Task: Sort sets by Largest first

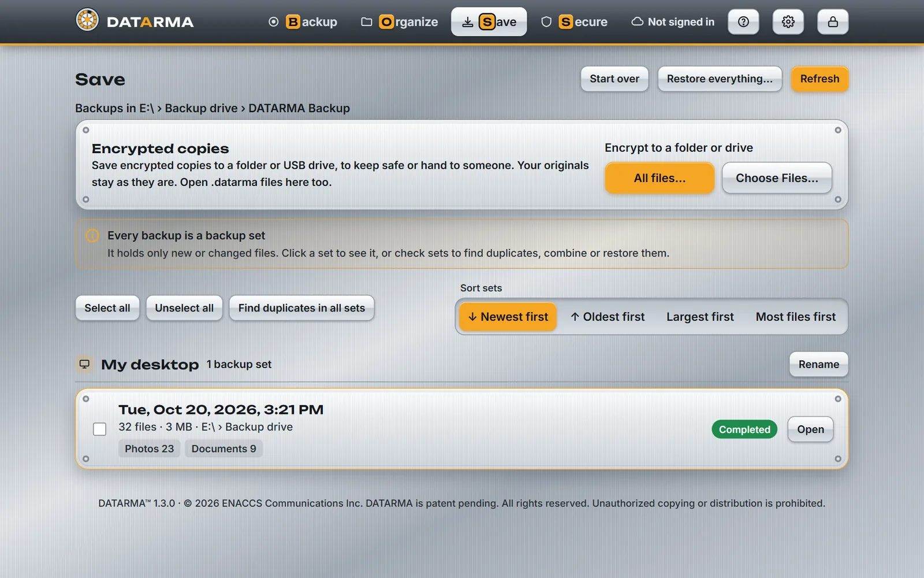Action: [x=700, y=317]
